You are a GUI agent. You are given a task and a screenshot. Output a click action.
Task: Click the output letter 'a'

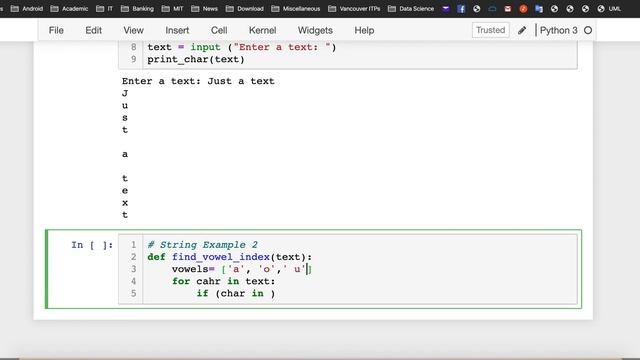coord(125,154)
